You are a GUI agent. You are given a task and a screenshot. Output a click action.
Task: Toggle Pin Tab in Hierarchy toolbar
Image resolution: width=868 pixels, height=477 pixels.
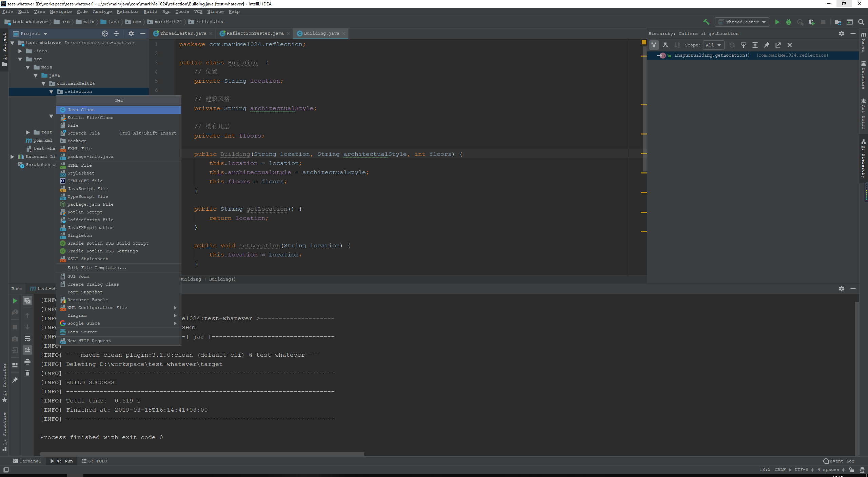pos(766,45)
